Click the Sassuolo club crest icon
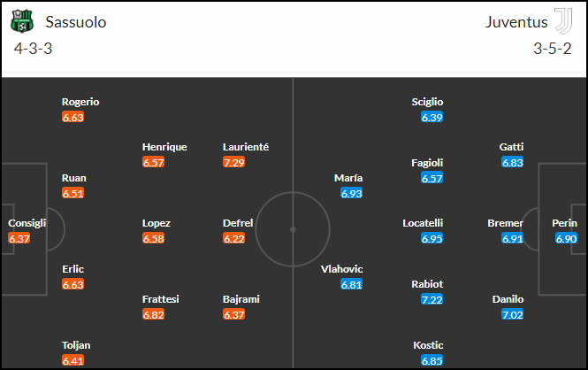Image resolution: width=588 pixels, height=370 pixels. [x=22, y=21]
